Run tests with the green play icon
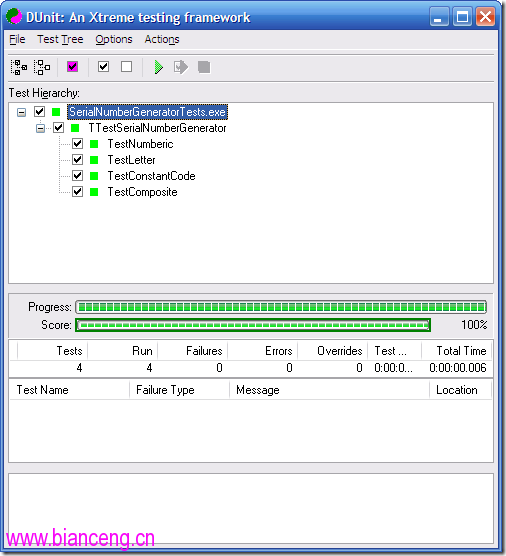 point(159,67)
